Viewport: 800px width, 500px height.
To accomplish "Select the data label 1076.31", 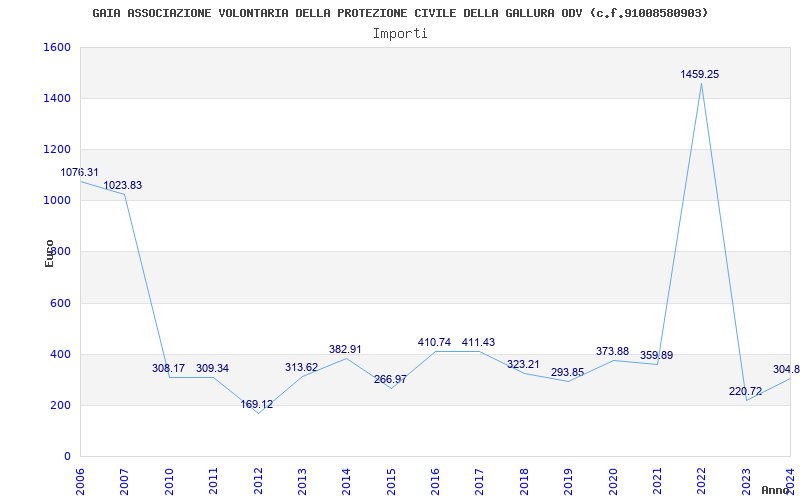I will click(x=80, y=172).
